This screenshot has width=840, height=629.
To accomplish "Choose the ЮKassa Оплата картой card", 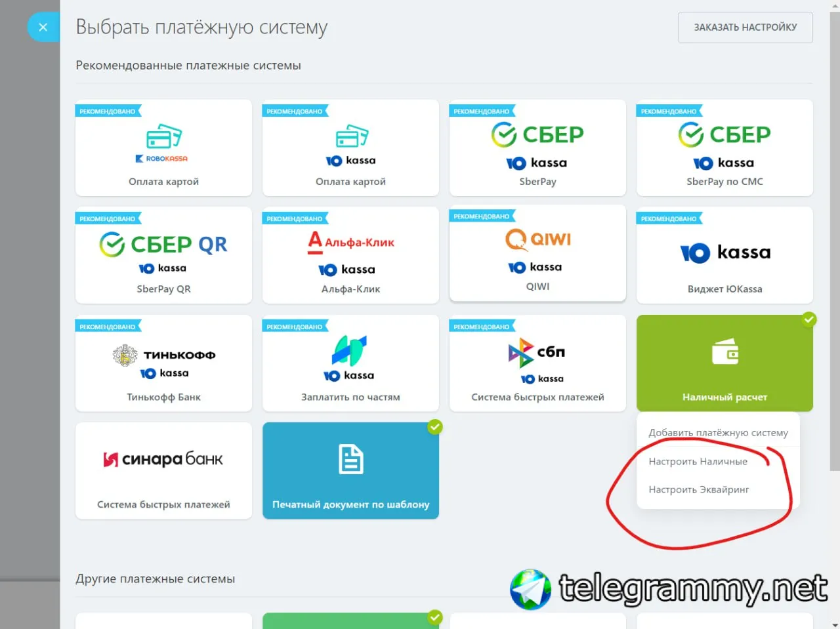I will pyautogui.click(x=350, y=148).
